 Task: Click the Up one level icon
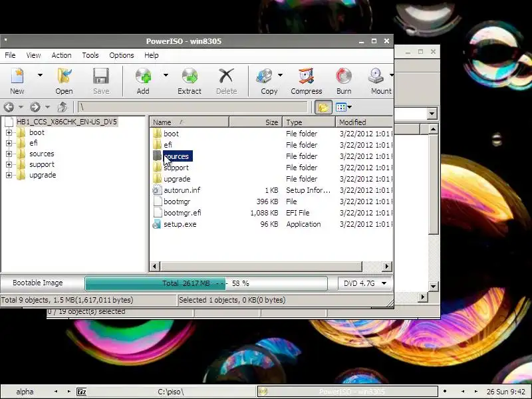click(63, 107)
